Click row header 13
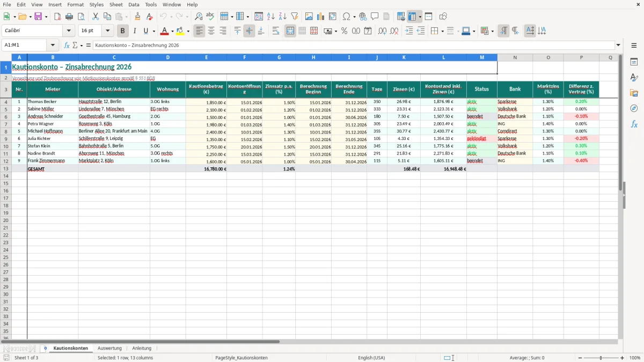644x362 pixels. (x=6, y=169)
